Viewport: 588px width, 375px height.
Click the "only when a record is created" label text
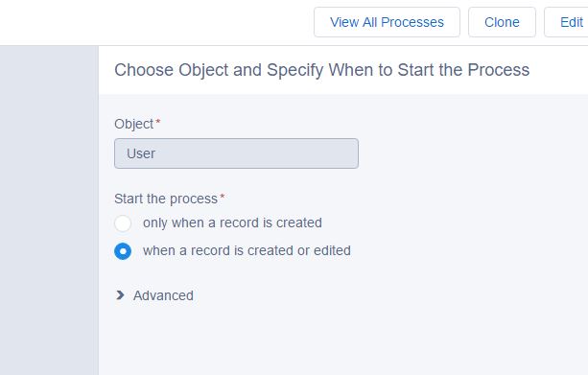coord(232,223)
